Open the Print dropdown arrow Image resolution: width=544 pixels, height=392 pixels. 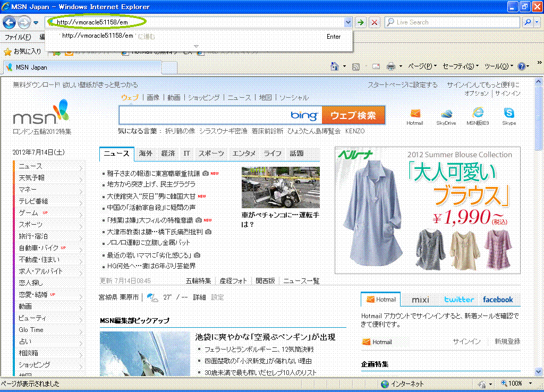(401, 66)
